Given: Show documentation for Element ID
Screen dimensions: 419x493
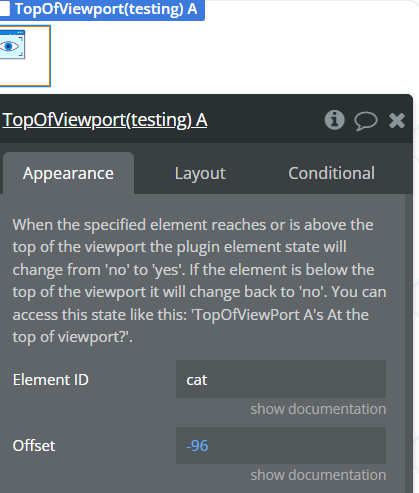Looking at the screenshot, I should coord(318,409).
